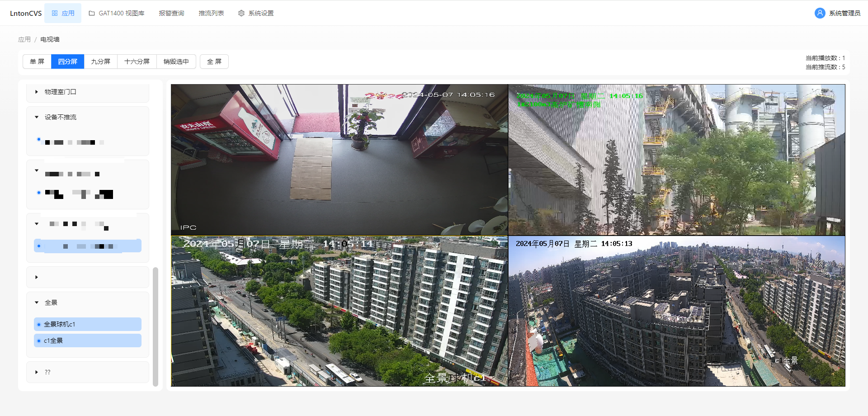Image resolution: width=868 pixels, height=416 pixels.
Task: Click the gear icon next to 系统设置
Action: 241,13
